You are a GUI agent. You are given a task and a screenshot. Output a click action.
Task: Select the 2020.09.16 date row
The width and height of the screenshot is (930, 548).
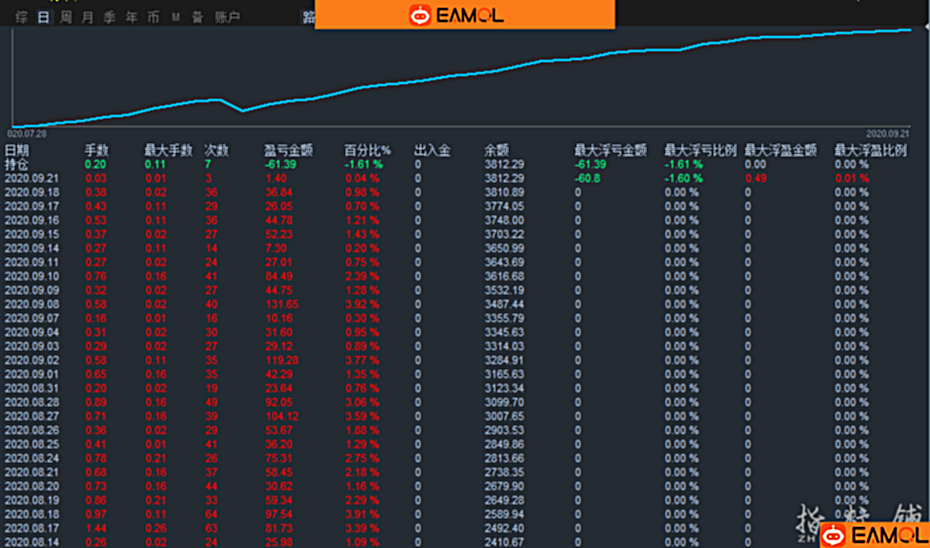(x=32, y=221)
